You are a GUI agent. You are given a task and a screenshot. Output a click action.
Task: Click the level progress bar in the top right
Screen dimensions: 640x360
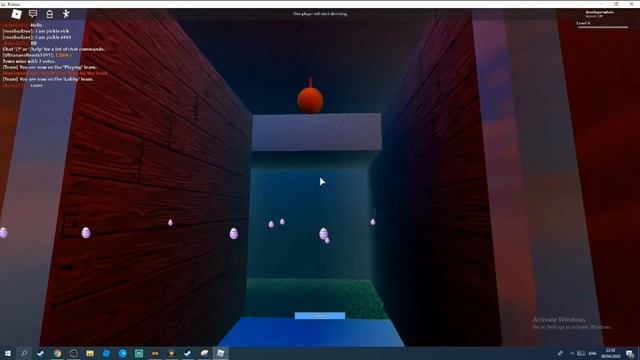point(603,27)
